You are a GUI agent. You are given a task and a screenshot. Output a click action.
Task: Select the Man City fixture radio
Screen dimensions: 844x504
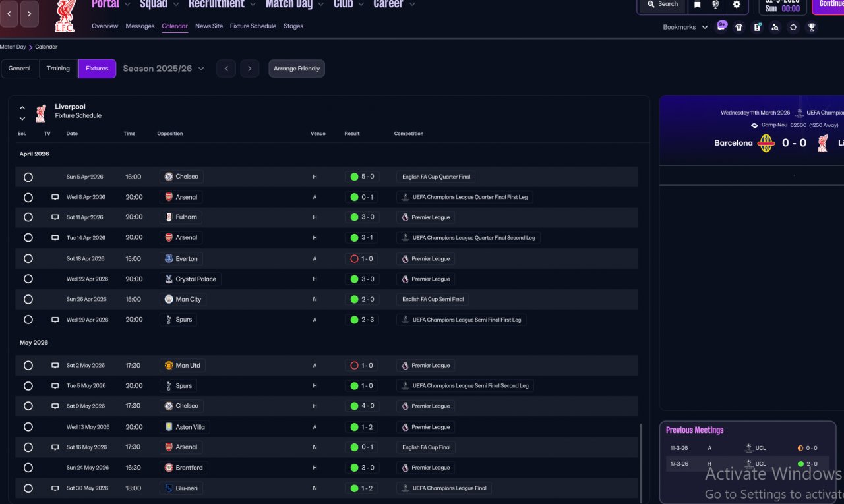click(x=28, y=300)
